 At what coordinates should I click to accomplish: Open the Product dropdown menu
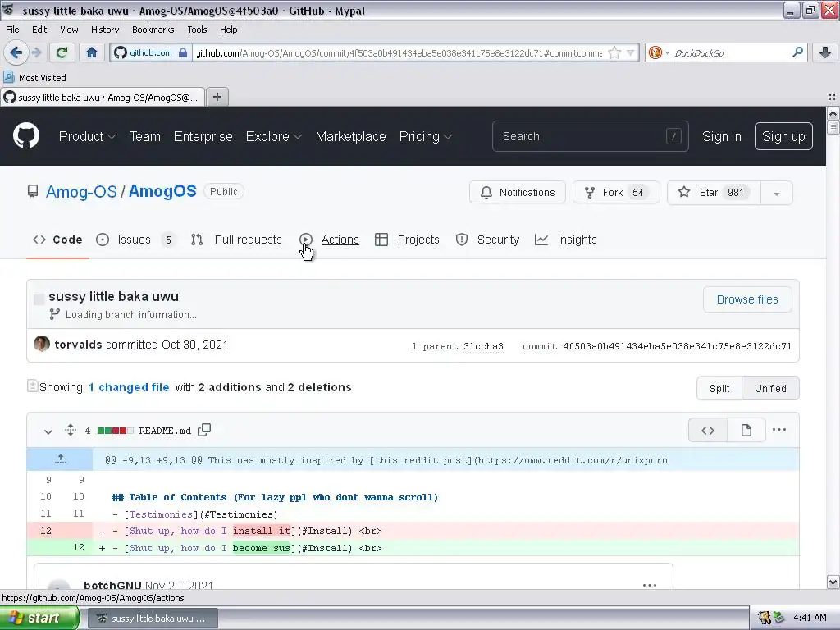coord(87,137)
